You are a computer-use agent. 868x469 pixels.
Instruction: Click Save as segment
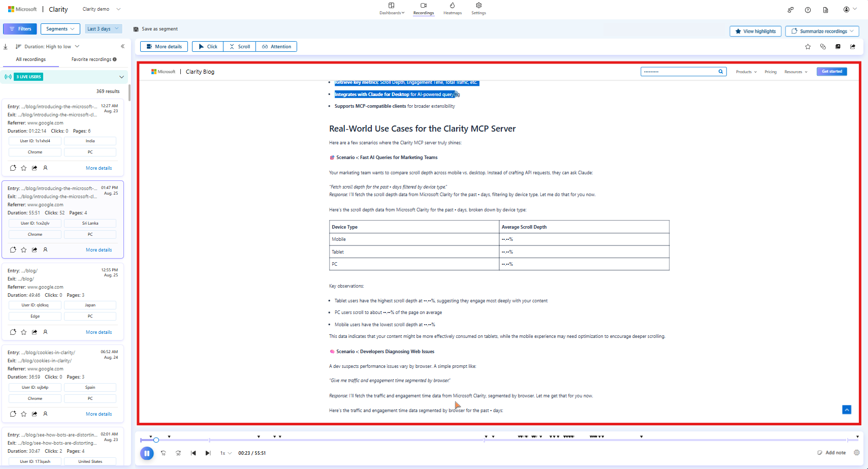pyautogui.click(x=155, y=29)
